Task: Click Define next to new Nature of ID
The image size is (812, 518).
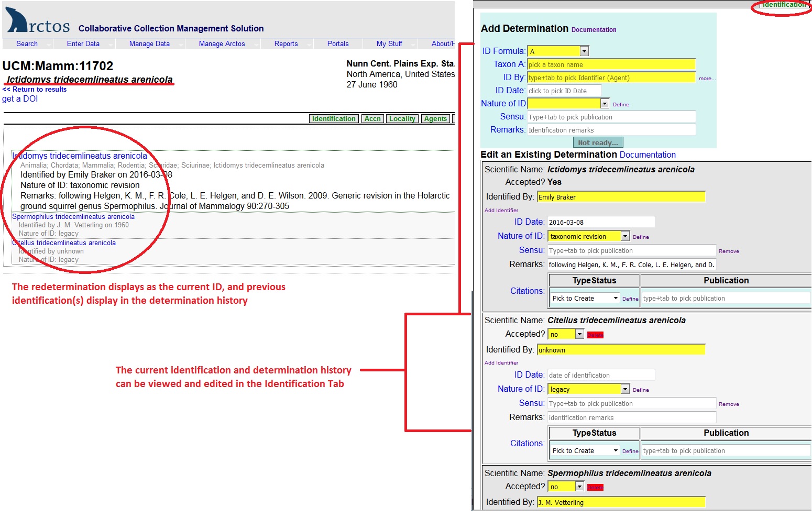Action: pyautogui.click(x=621, y=105)
